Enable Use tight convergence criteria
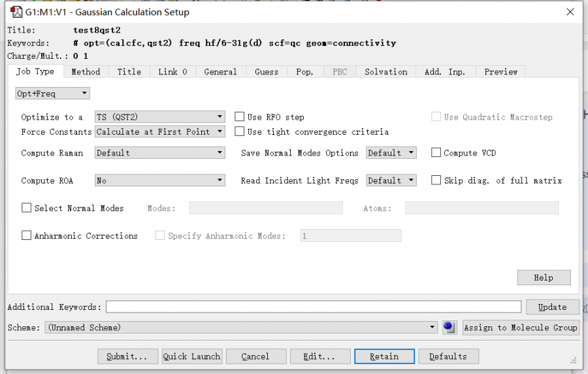 click(x=239, y=131)
